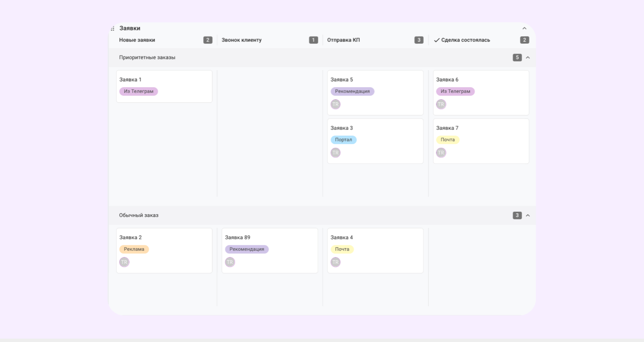Click the drag handle icon beside "Заявки"

click(112, 28)
